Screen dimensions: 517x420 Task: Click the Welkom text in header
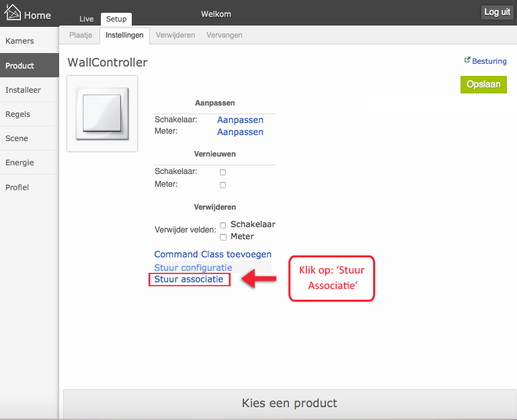216,14
